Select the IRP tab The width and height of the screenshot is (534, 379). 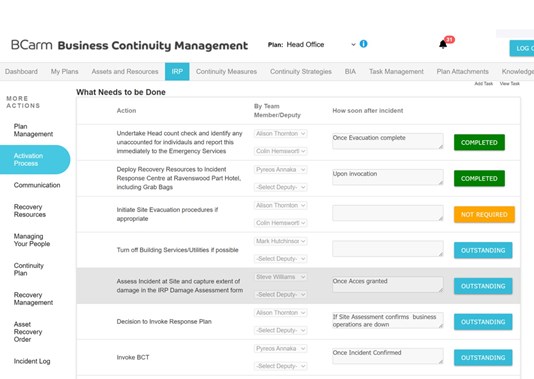(177, 72)
